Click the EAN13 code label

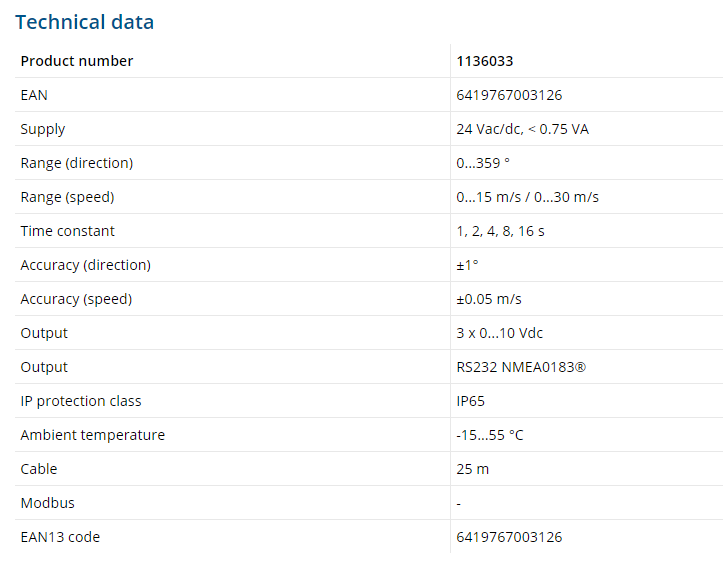coord(60,537)
